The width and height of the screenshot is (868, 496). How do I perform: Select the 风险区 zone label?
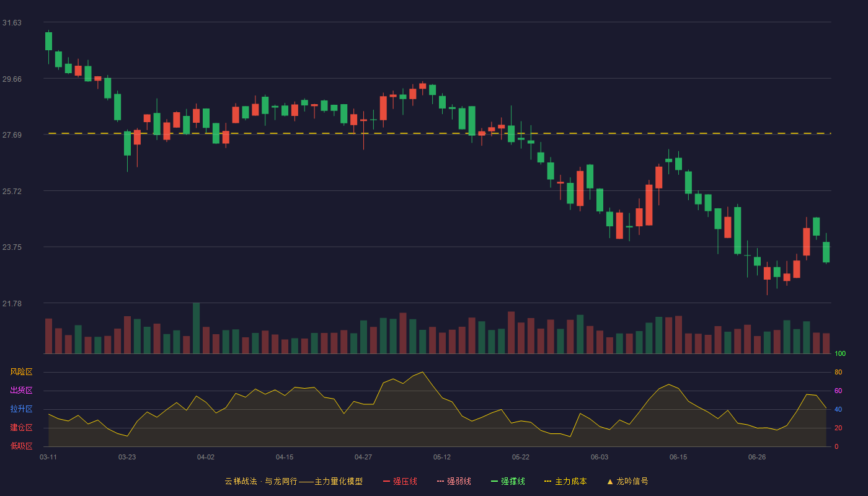click(21, 372)
